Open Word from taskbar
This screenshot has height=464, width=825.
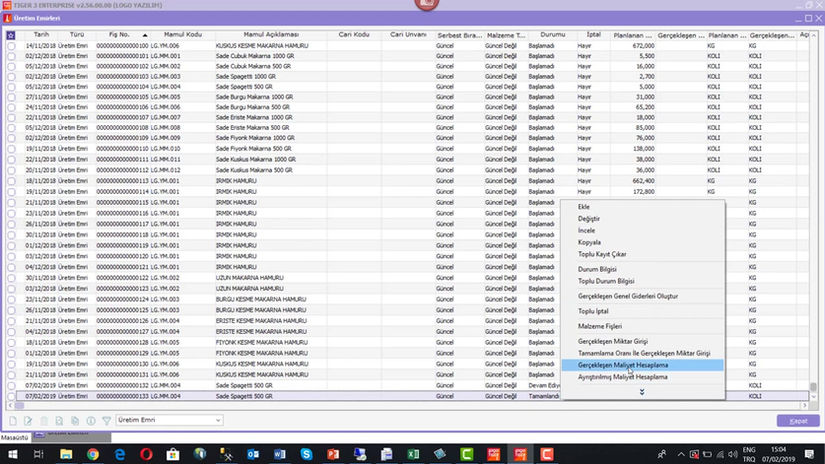[x=280, y=454]
